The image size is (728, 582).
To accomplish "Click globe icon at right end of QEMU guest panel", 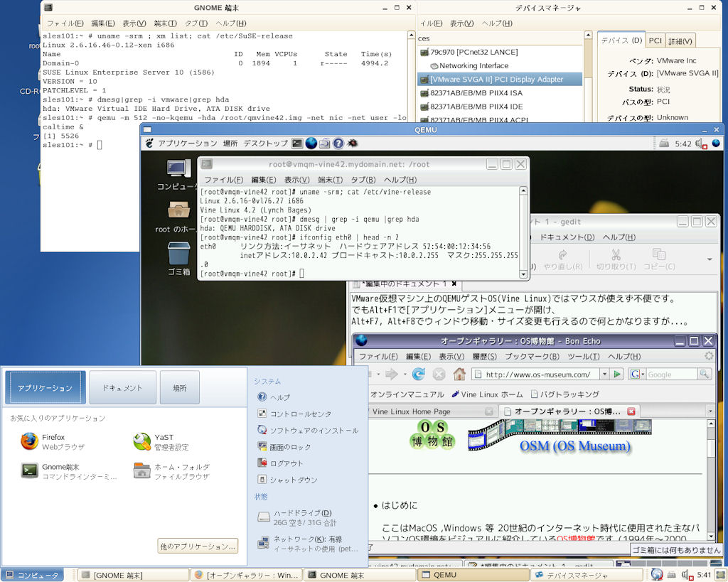I will (716, 144).
